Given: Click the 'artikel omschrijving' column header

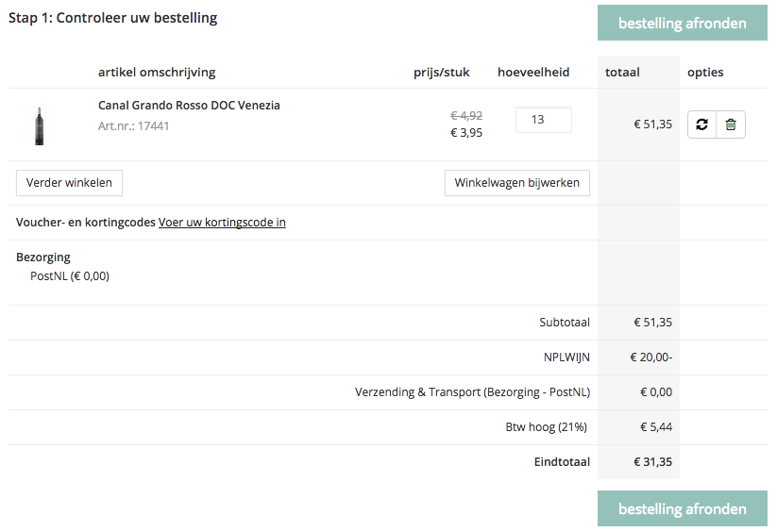Looking at the screenshot, I should pos(157,73).
